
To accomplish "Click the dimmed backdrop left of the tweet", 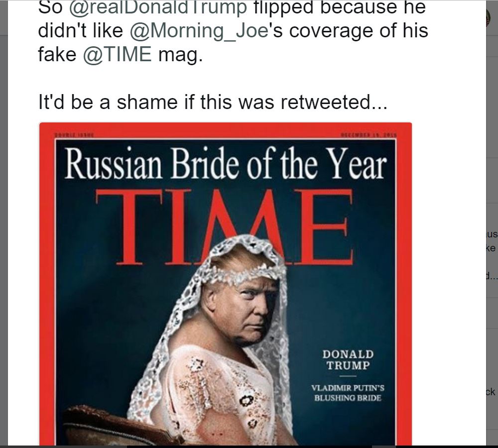I will tap(4, 222).
